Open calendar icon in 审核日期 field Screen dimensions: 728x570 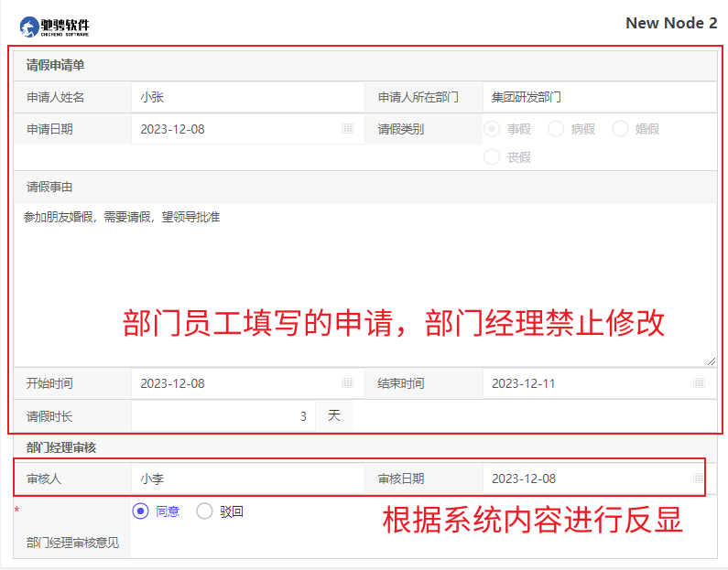699,479
